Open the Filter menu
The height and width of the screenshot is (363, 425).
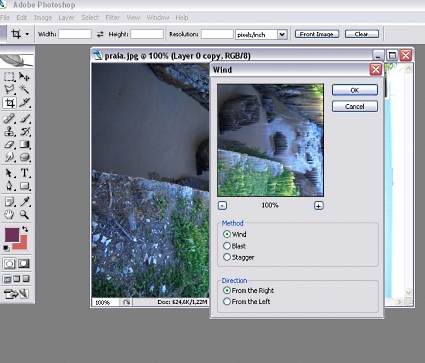112,18
